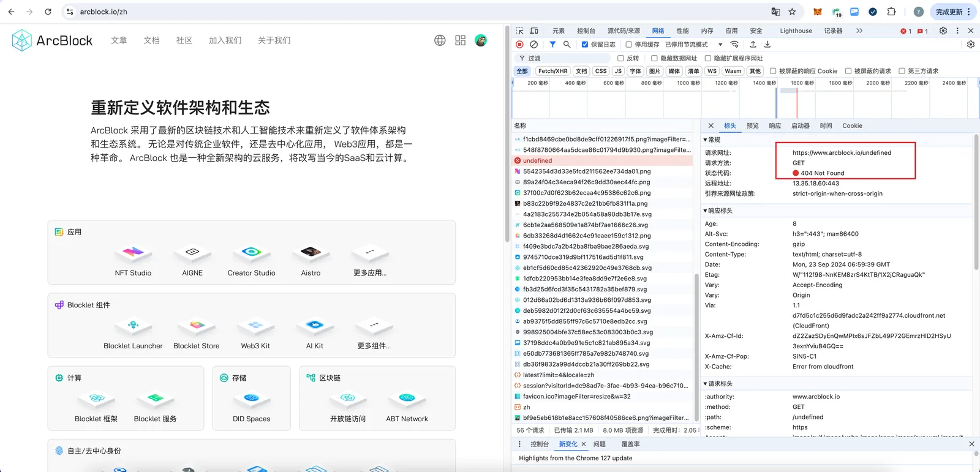The image size is (980, 472).
Task: Close the request details pane
Action: click(x=711, y=125)
